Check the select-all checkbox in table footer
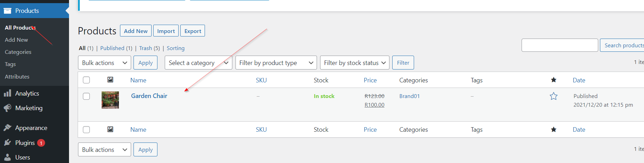This screenshot has height=163, width=644. 86,130
